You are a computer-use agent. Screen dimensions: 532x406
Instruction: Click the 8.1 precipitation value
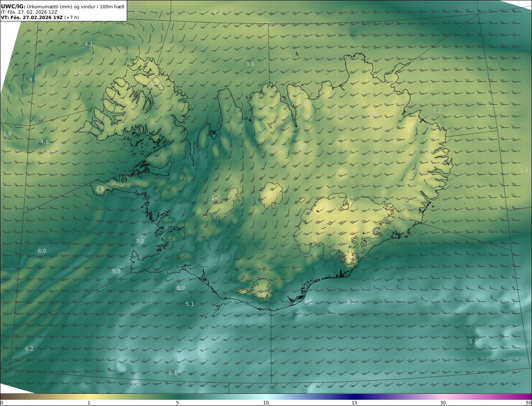click(308, 302)
